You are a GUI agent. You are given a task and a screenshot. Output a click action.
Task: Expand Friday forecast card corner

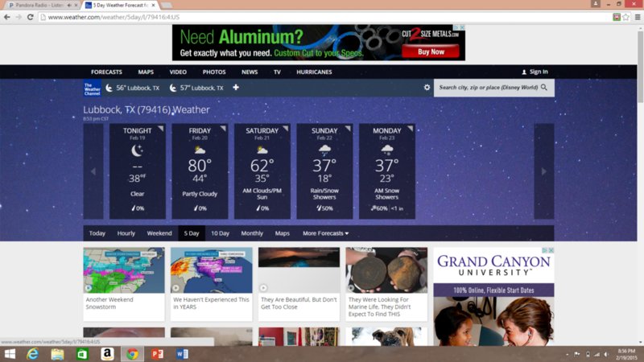[x=223, y=129]
